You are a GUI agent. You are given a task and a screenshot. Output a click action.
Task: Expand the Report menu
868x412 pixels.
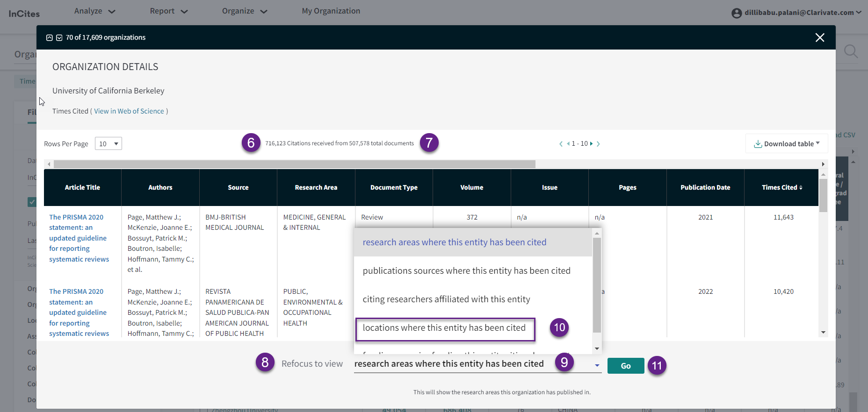point(169,11)
